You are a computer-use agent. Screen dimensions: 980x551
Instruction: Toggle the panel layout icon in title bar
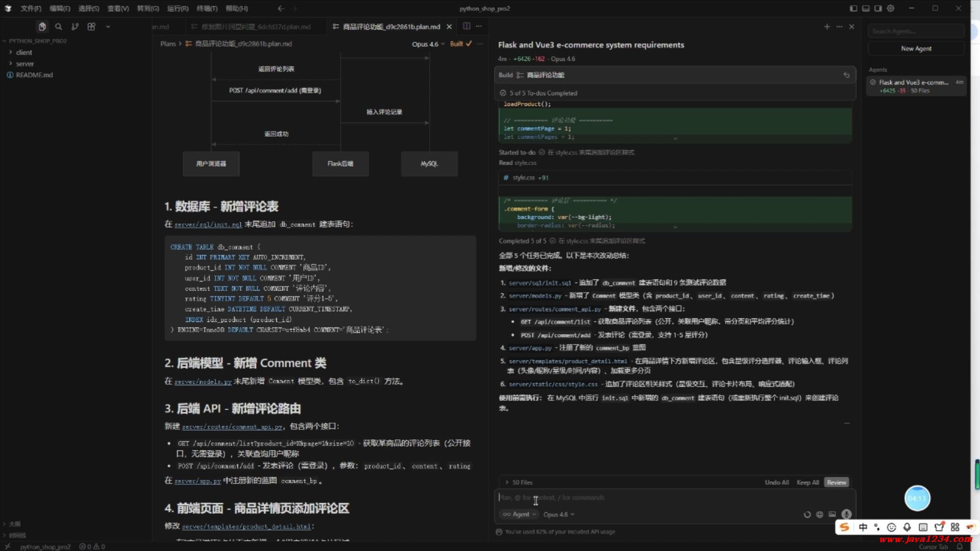tap(866, 8)
